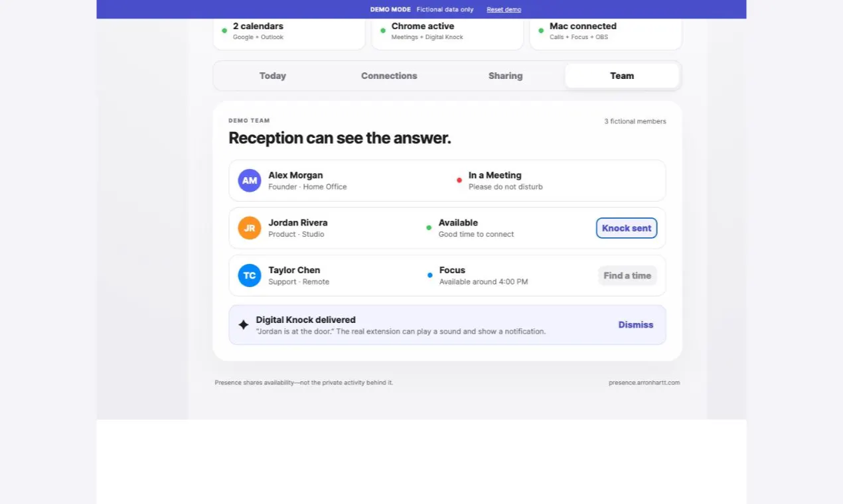
Task: Click the green Available status dot
Action: tap(429, 228)
